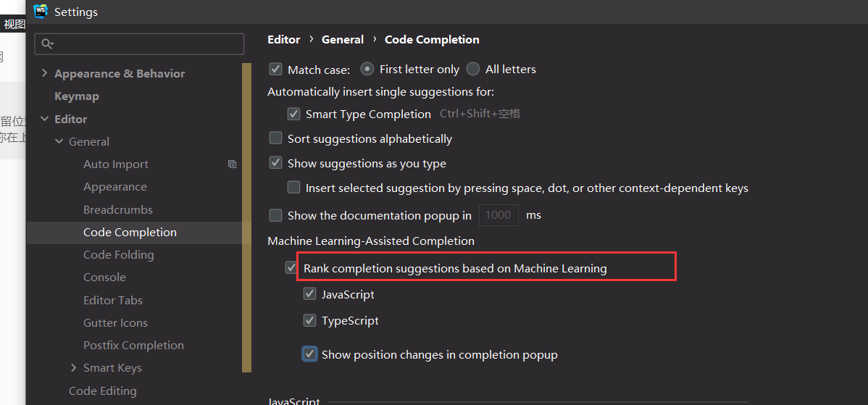This screenshot has height=405, width=868.
Task: Uncheck the Match case checkbox
Action: [275, 69]
